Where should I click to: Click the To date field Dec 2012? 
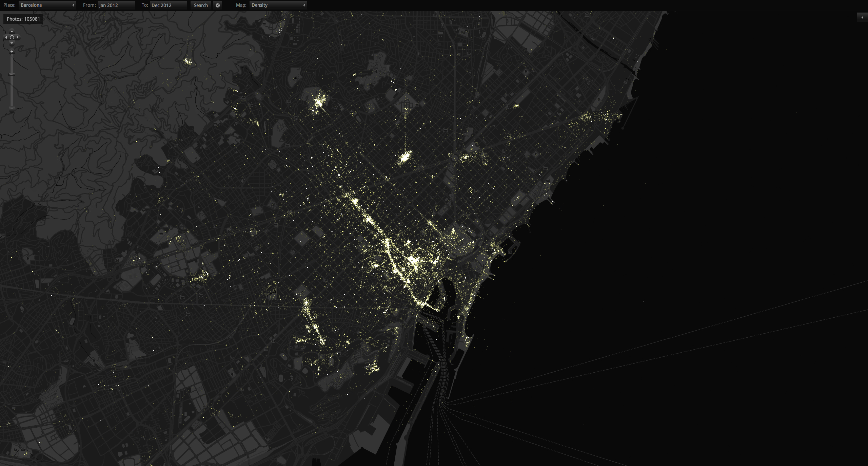[168, 5]
